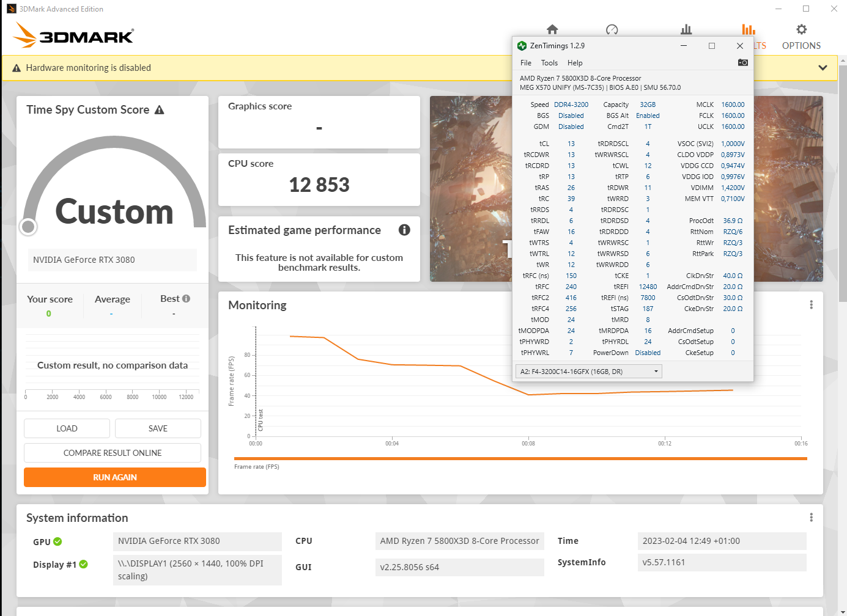
Task: Click ZenTimings screenshot camera icon
Action: (743, 62)
